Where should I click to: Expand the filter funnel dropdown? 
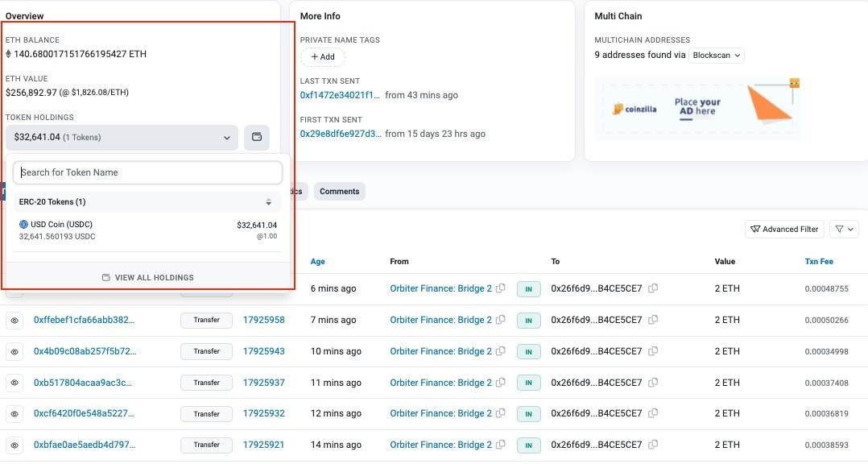(x=844, y=230)
